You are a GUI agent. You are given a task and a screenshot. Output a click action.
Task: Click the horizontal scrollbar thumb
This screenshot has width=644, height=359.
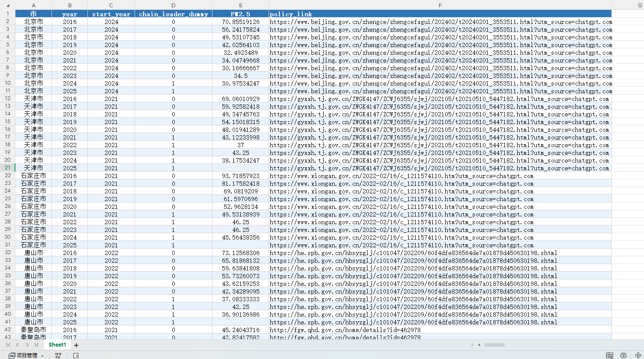click(x=494, y=345)
